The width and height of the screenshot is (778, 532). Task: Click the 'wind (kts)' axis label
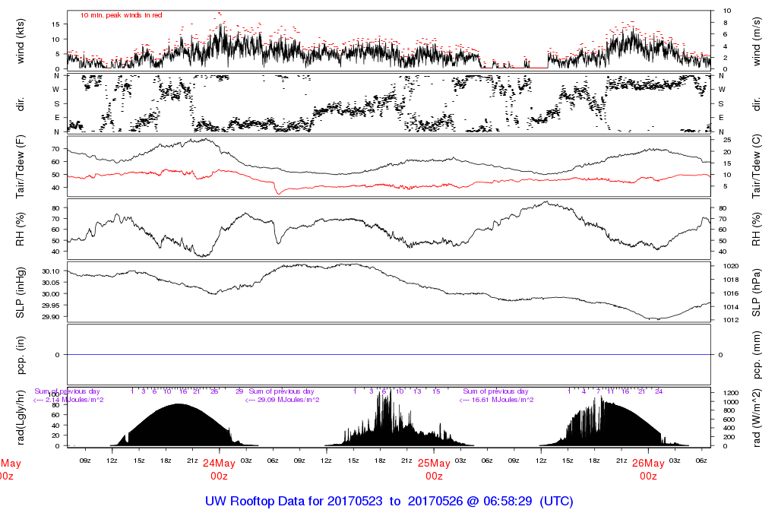click(x=21, y=40)
